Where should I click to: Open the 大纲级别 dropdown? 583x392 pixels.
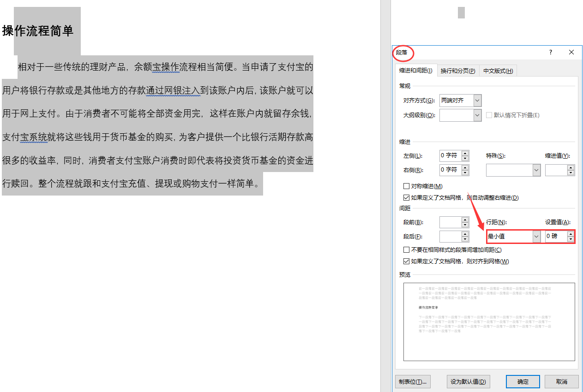pos(477,115)
